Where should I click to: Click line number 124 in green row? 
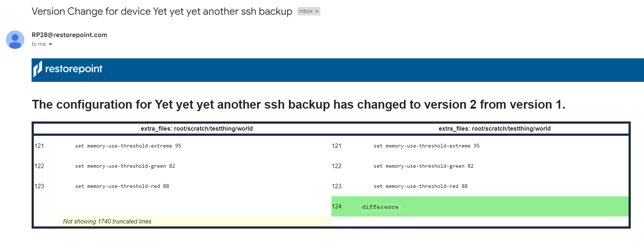[337, 207]
